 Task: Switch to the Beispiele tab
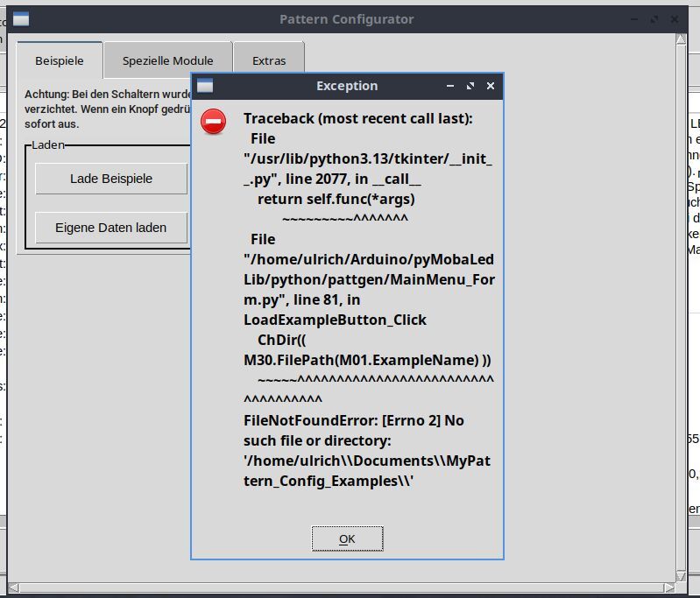click(x=60, y=60)
